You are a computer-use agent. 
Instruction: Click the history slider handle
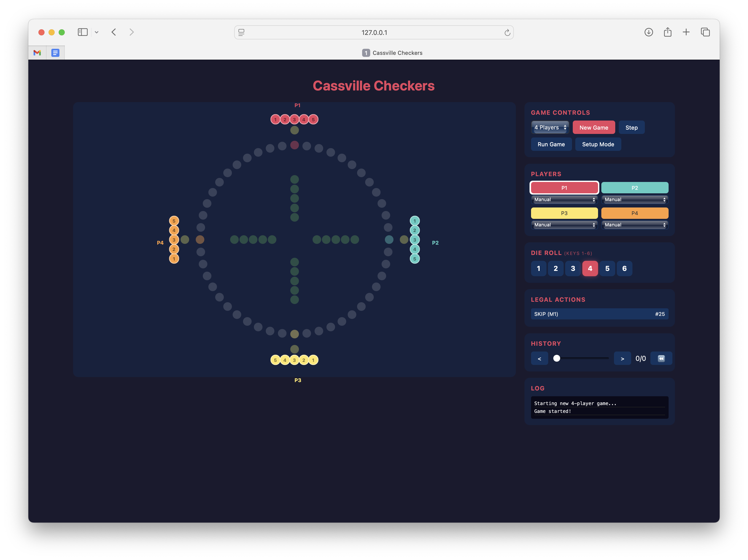click(557, 358)
